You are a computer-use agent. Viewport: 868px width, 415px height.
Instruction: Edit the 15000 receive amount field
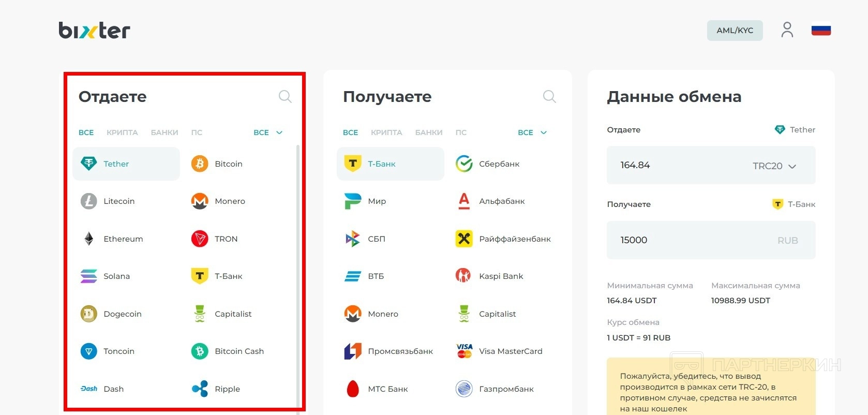click(711, 240)
